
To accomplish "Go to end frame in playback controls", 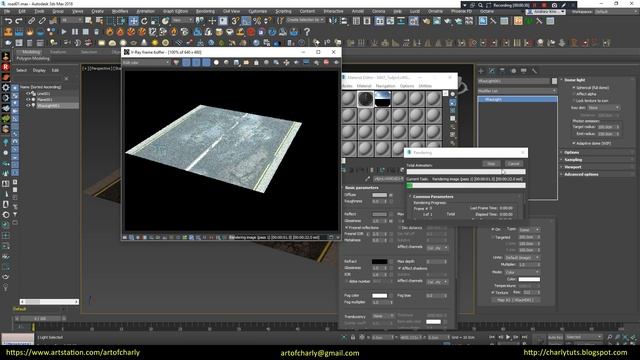I will click(x=524, y=337).
